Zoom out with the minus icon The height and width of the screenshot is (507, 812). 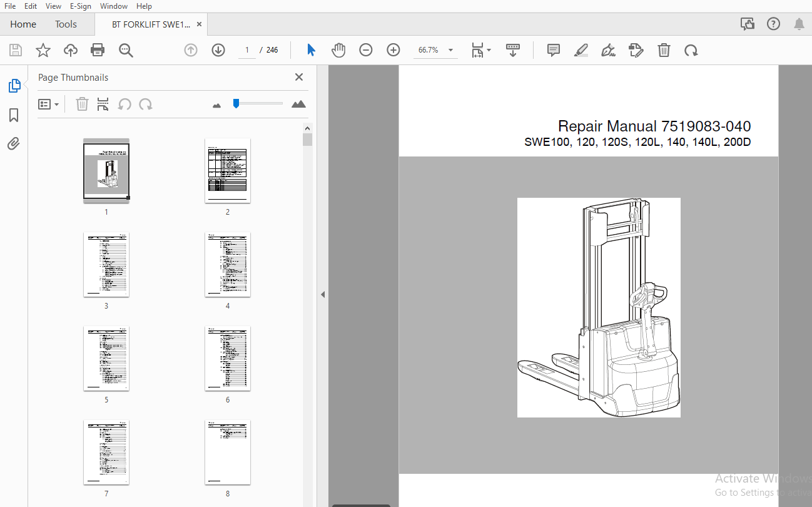coord(366,50)
